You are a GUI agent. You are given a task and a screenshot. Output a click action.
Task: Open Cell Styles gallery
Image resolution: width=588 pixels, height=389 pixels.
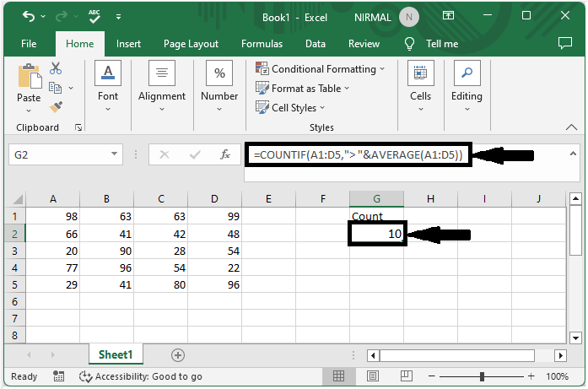[290, 108]
